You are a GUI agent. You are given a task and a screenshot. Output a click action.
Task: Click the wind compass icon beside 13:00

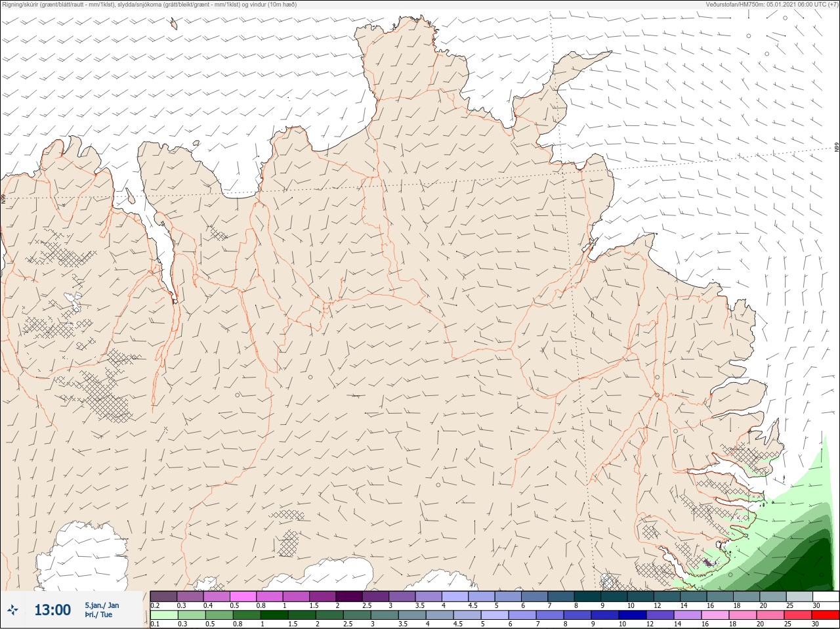[x=12, y=610]
